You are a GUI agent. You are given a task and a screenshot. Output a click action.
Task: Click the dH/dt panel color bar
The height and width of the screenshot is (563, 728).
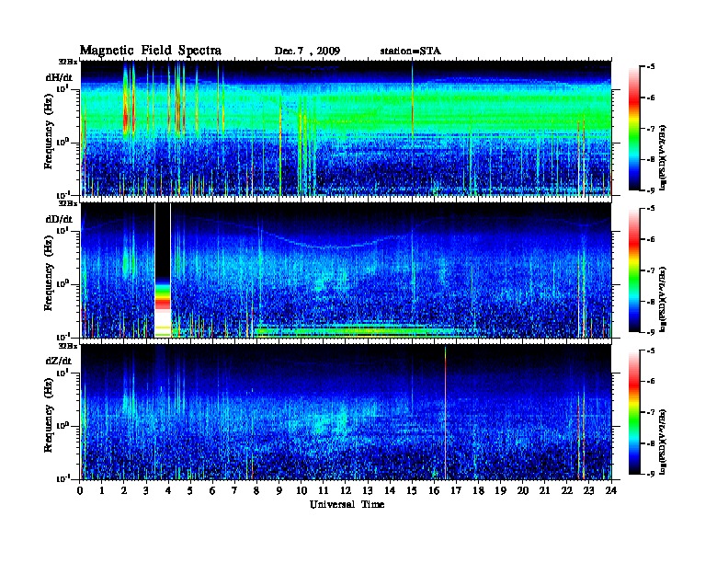634,128
